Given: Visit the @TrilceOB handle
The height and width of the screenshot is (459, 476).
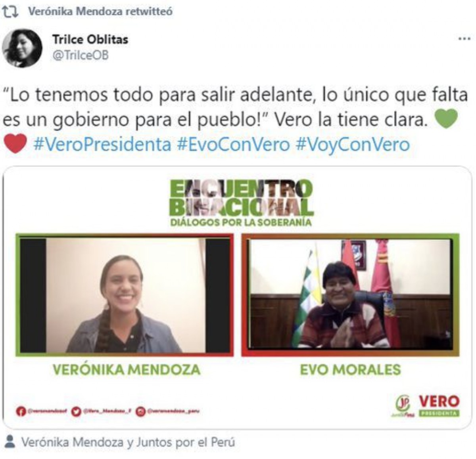Looking at the screenshot, I should [80, 55].
